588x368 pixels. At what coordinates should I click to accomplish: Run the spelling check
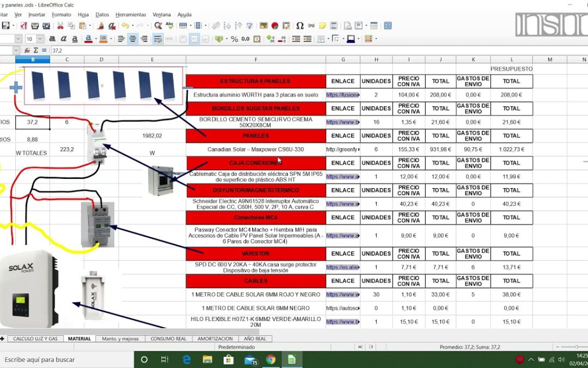coord(169,26)
